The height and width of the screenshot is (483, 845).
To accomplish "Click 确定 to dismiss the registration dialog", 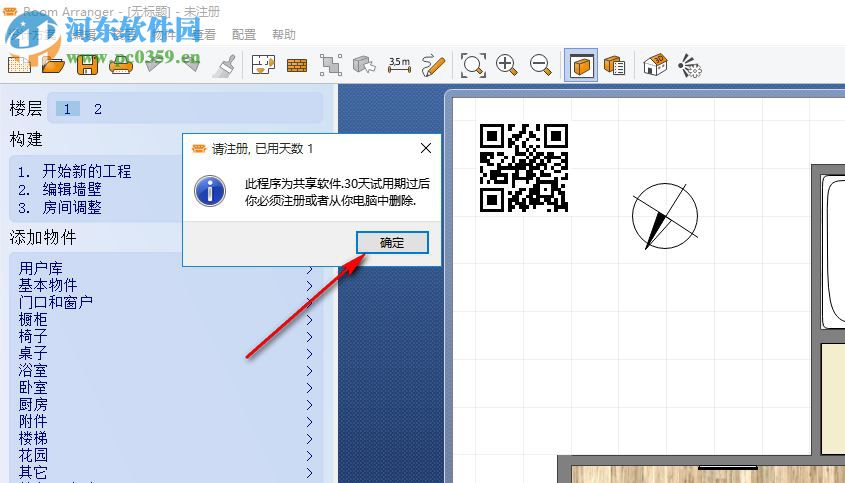I will [x=392, y=243].
